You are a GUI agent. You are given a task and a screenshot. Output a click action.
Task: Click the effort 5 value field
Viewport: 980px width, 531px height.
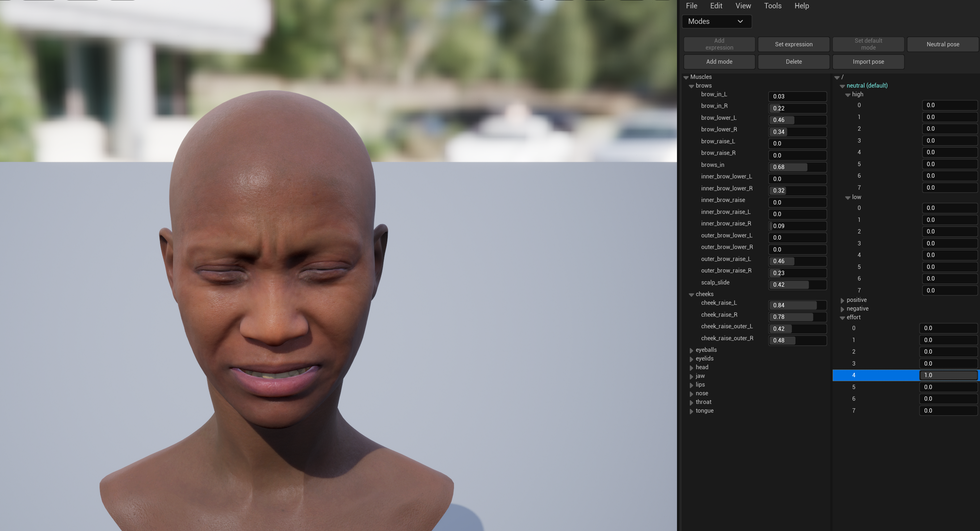click(948, 387)
